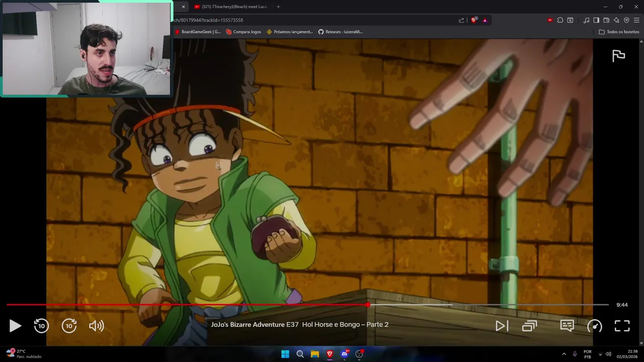Viewport: 644px width, 362px height.
Task: Open a new browser tab
Action: (278, 7)
